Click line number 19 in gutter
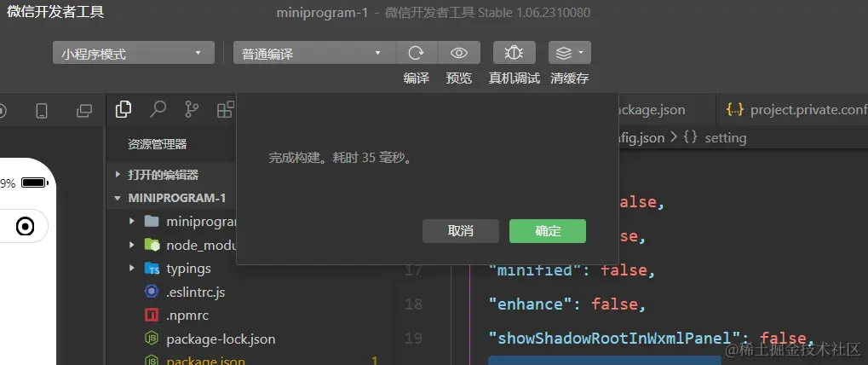 [413, 338]
